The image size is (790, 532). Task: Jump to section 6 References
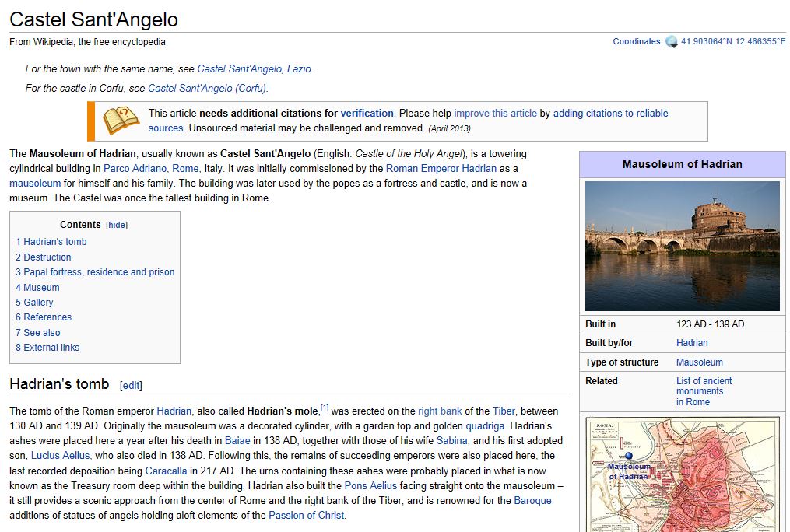[x=44, y=317]
